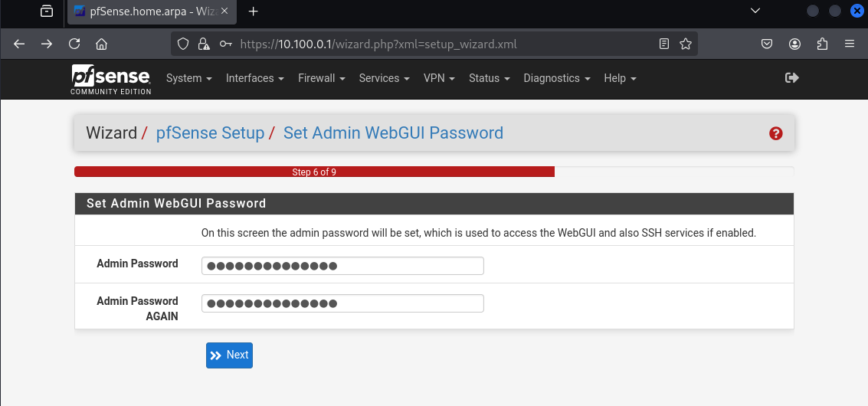Viewport: 868px width, 406px height.
Task: Open the extensions puzzle icon
Action: pyautogui.click(x=823, y=44)
